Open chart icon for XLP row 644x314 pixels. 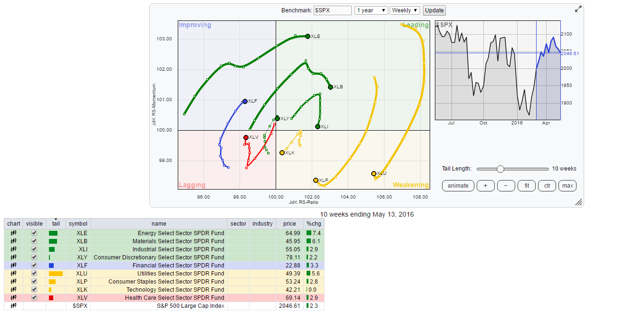click(x=13, y=282)
